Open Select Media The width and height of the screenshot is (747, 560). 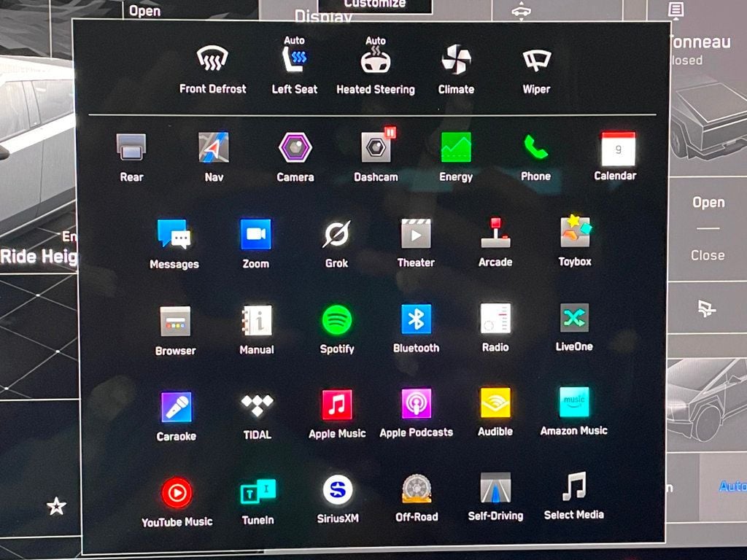point(574,496)
